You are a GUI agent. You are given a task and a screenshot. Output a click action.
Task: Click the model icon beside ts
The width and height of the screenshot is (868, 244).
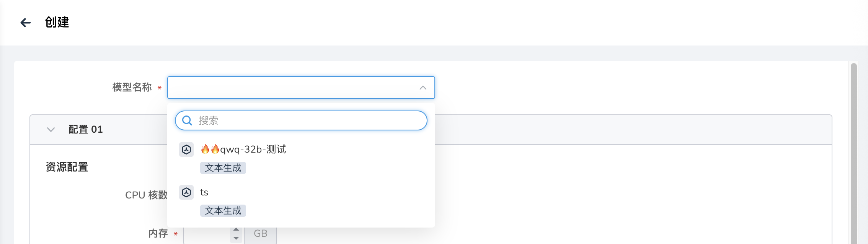[186, 192]
